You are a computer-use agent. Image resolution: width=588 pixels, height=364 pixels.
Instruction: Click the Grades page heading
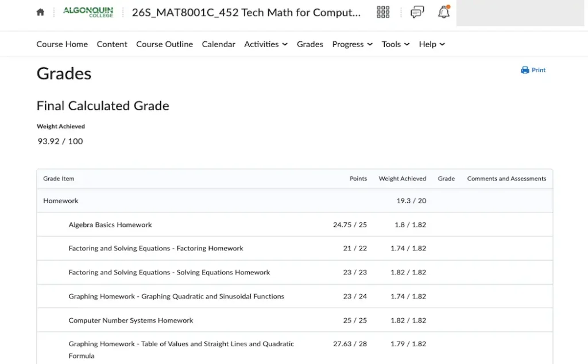pyautogui.click(x=64, y=73)
